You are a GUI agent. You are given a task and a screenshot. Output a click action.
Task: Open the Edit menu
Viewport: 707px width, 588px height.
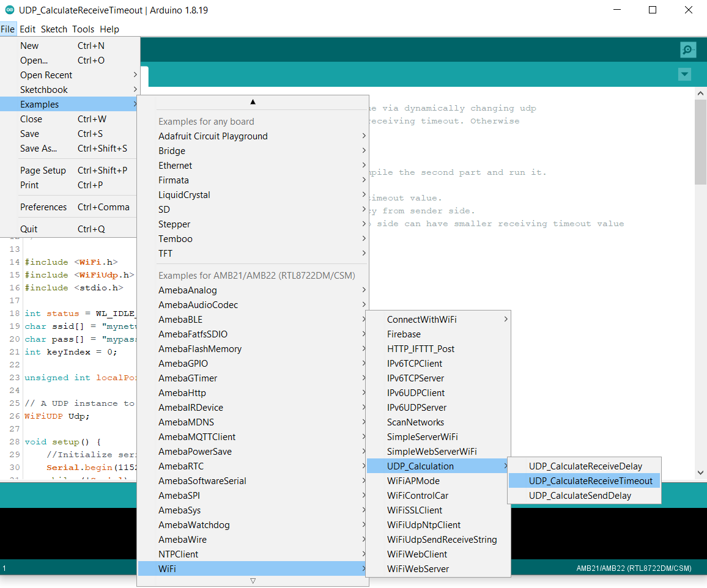point(28,29)
